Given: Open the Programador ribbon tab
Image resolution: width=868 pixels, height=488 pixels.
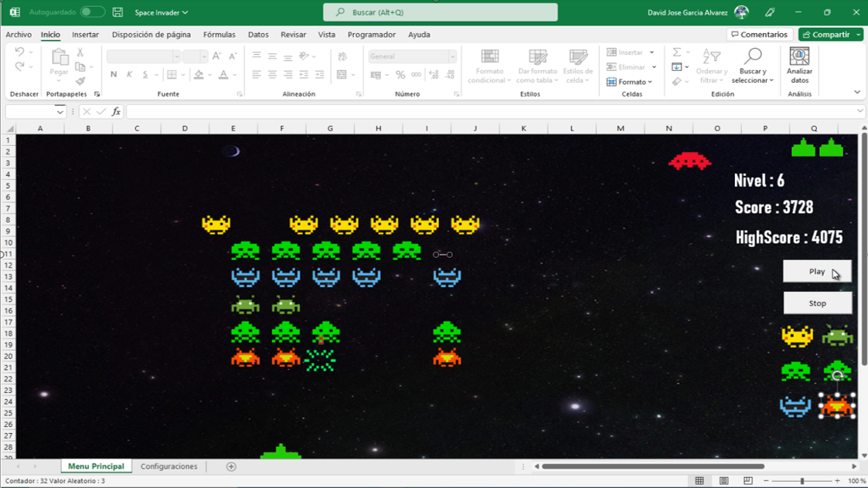Looking at the screenshot, I should click(x=372, y=34).
